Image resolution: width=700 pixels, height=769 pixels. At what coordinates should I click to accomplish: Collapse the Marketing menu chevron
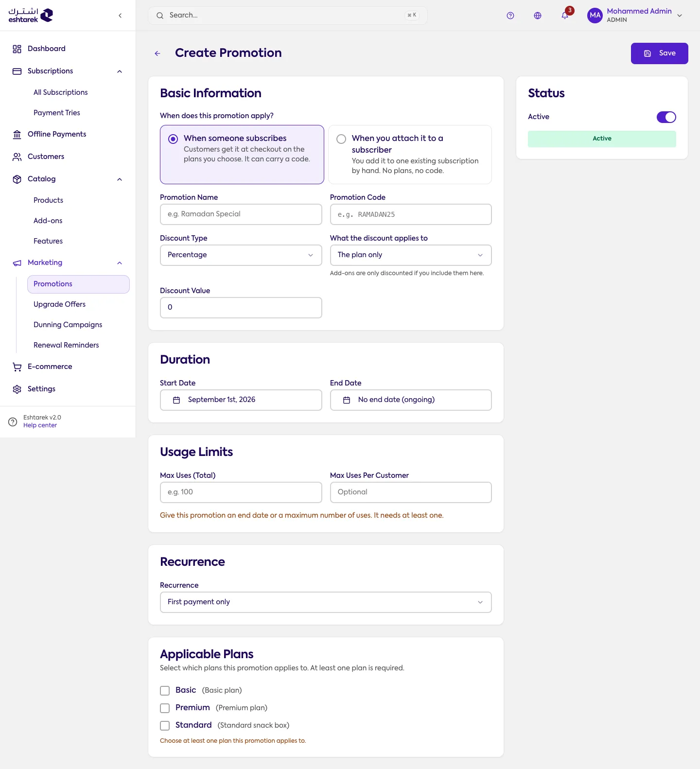point(120,263)
